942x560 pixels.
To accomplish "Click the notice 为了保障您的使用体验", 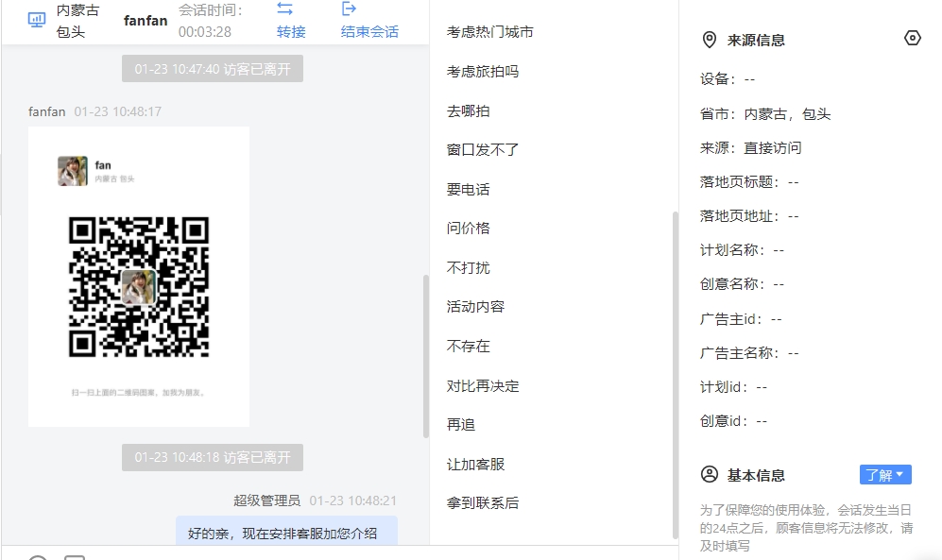I will 806,528.
